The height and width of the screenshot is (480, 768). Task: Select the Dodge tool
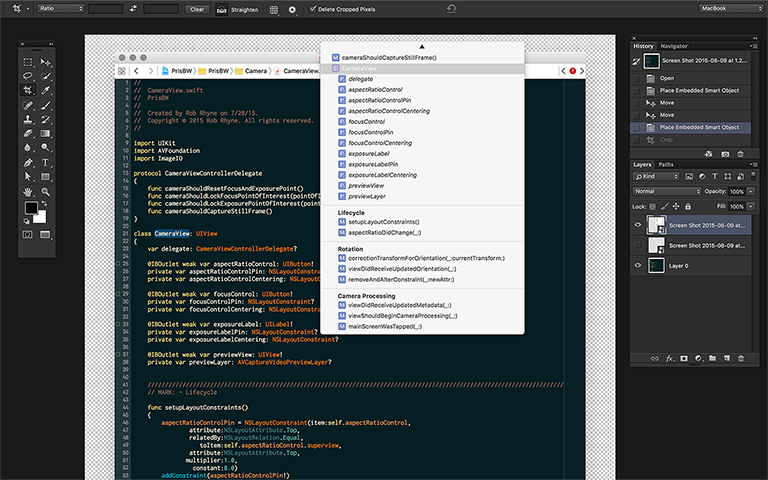point(46,147)
